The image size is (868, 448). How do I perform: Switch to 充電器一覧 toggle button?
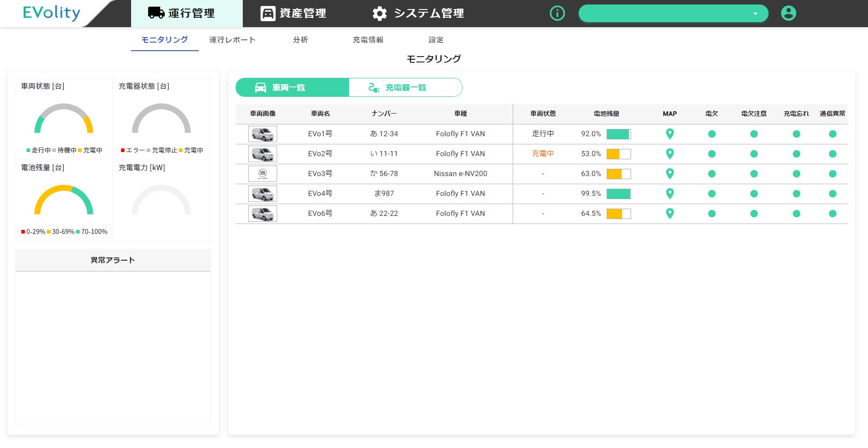[406, 87]
